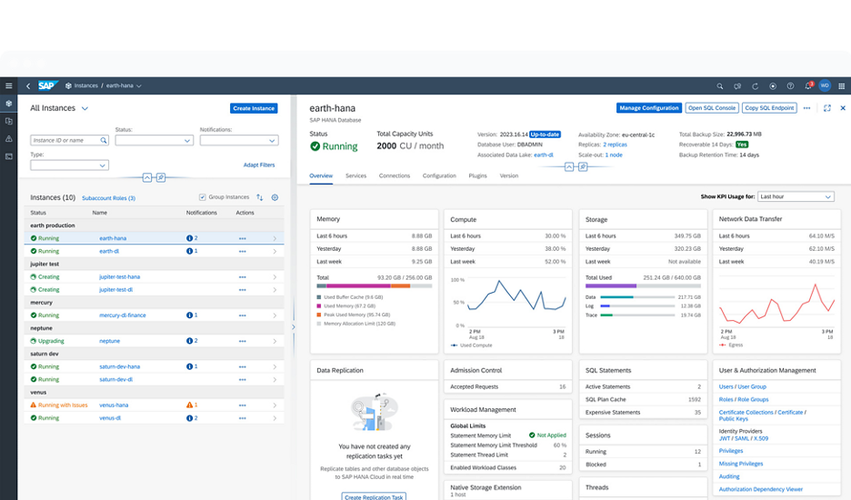851x500 pixels.
Task: Open more options ellipsis in earth-hana header
Action: tap(807, 108)
